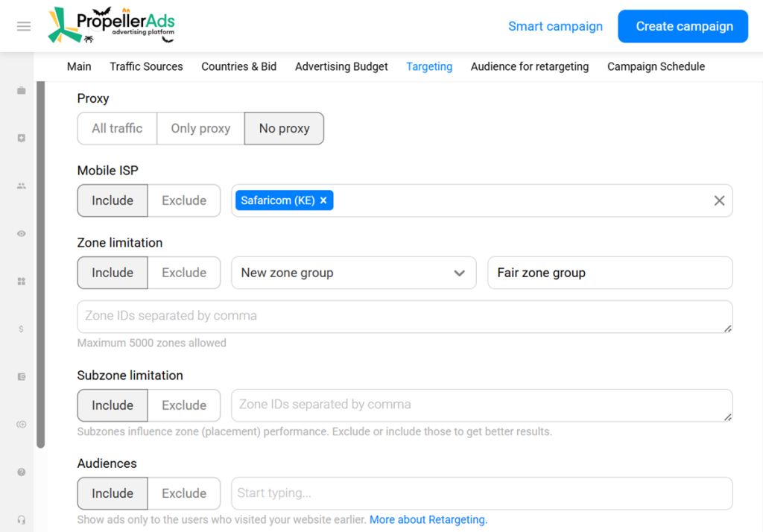Click the people audiences sidebar icon
Viewport: 763px width, 532px height.
pyautogui.click(x=22, y=186)
